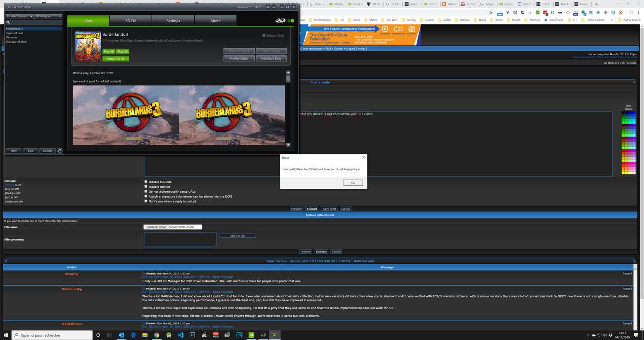Viewport: 644px width, 340px height.
Task: Expand the collapse arrow icon in title bar
Action: click(x=274, y=7)
